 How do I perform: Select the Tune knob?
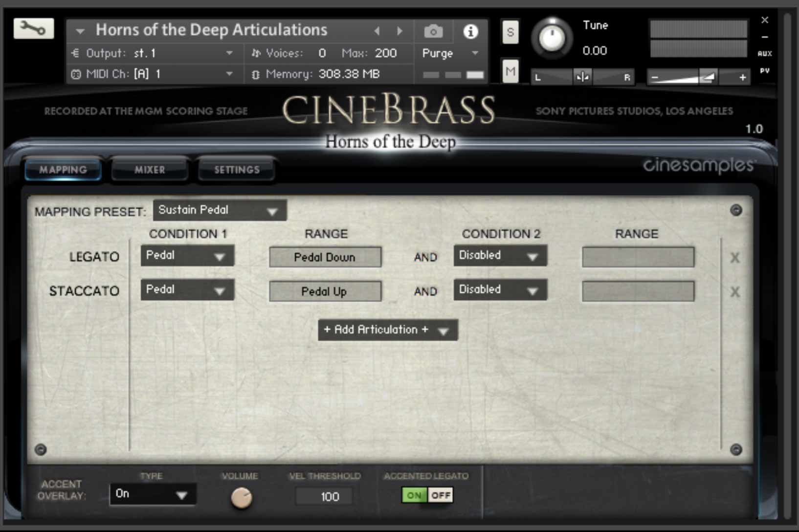tap(552, 37)
